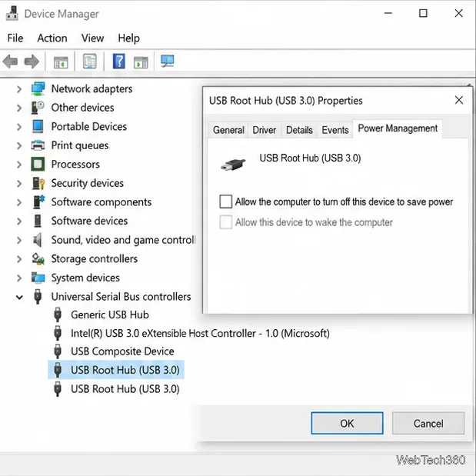Click the Portable Devices category icon

[x=38, y=126]
